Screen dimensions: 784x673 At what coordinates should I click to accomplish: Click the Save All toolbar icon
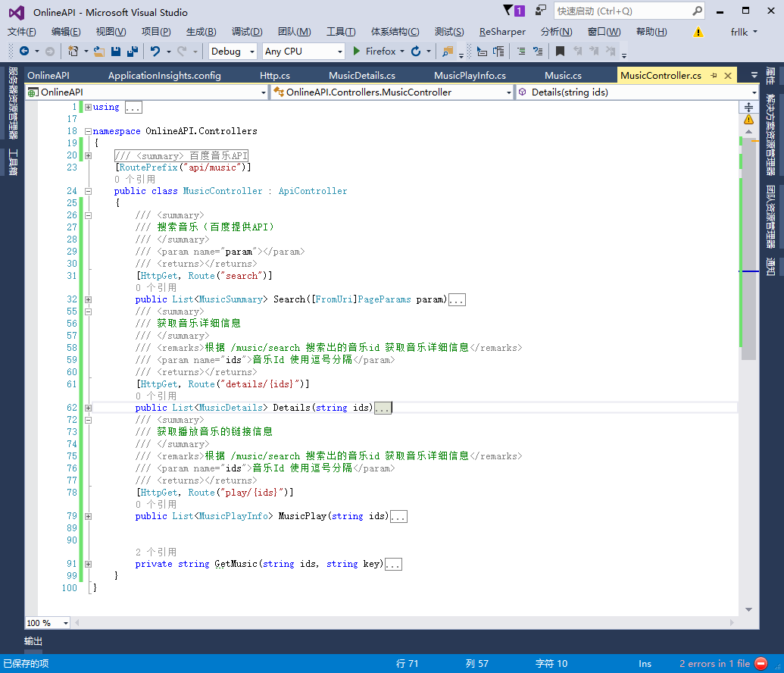tap(133, 52)
